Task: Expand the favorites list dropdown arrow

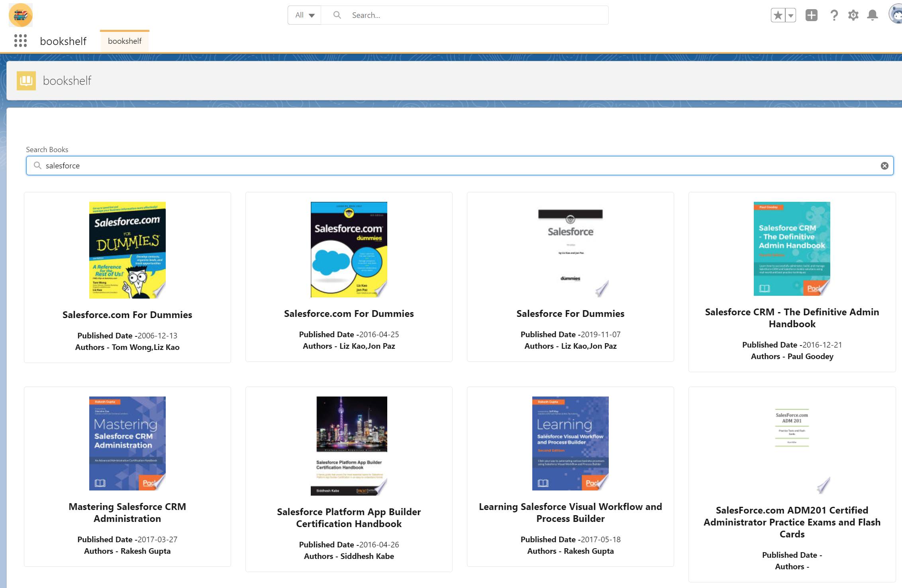Action: pyautogui.click(x=791, y=16)
